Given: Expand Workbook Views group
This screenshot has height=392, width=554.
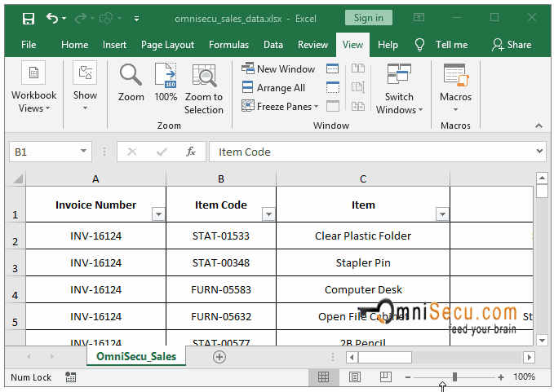Looking at the screenshot, I should point(33,87).
